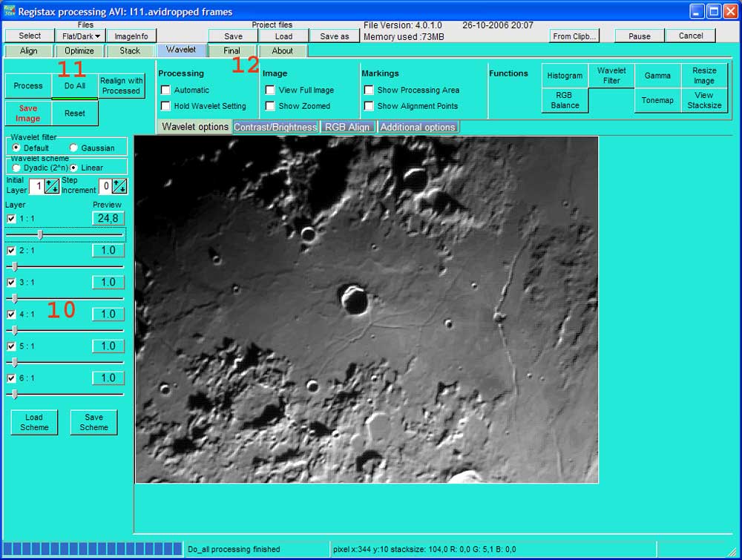The image size is (742, 560).
Task: Click the From Clipb... button
Action: [x=574, y=36]
